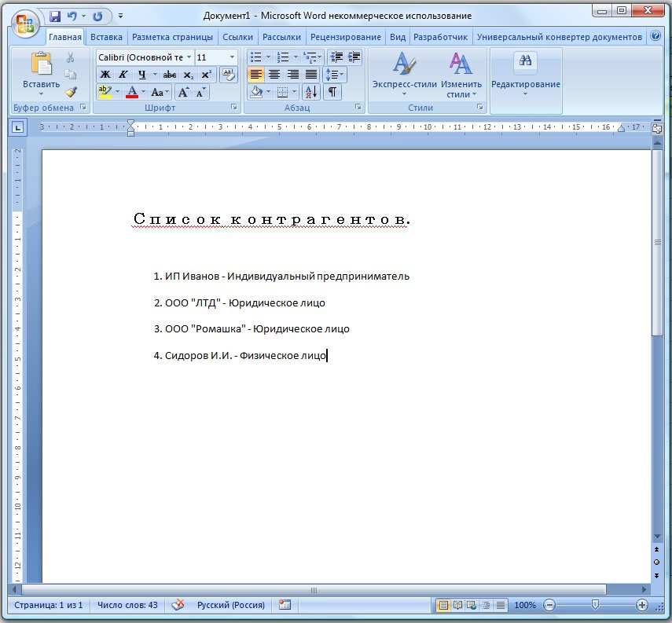Increase paragraph indent

(354, 57)
